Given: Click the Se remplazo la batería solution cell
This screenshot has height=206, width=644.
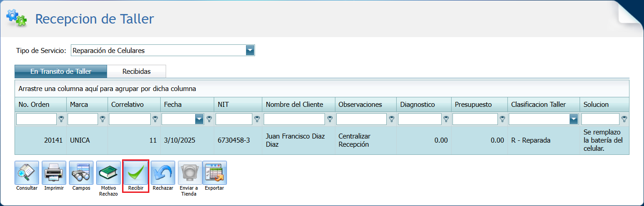Looking at the screenshot, I should (605, 140).
